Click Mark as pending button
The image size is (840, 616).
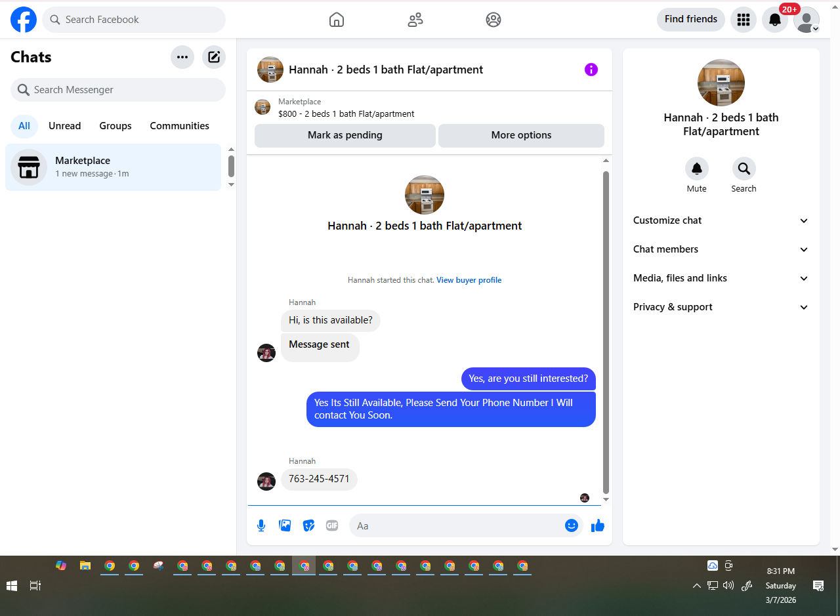coord(345,136)
